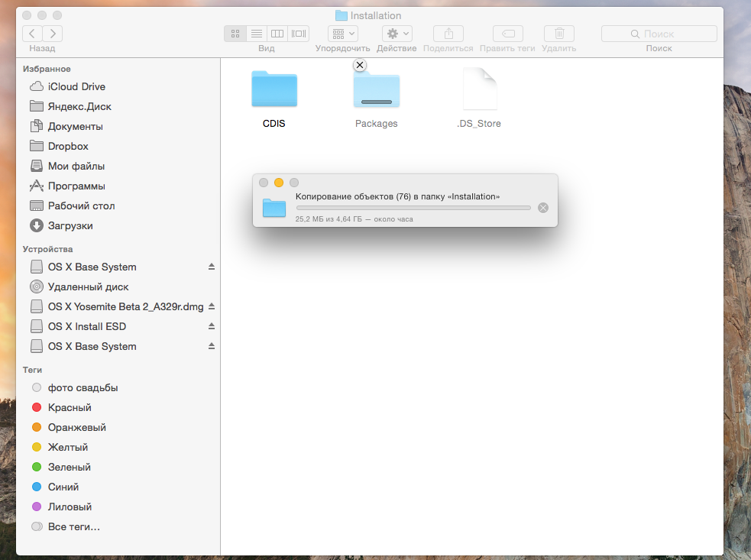Eject the OS X Install ESD volume
Viewport: 751px width, 560px height.
coord(212,327)
